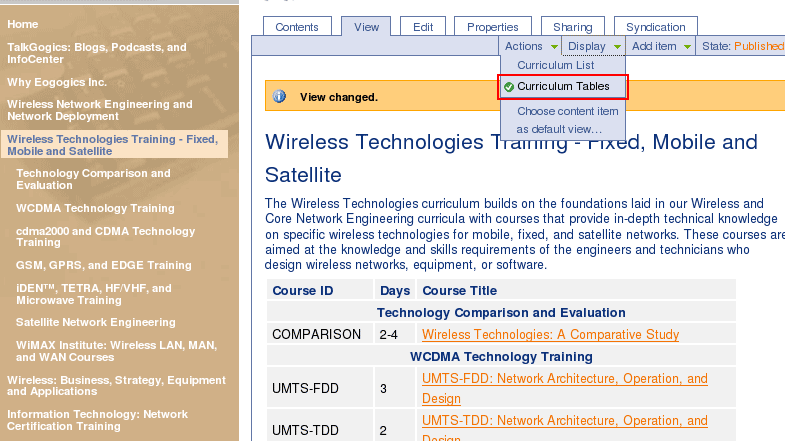Viewport: 785px width, 441px height.
Task: Open the Syndication tab
Action: [656, 27]
